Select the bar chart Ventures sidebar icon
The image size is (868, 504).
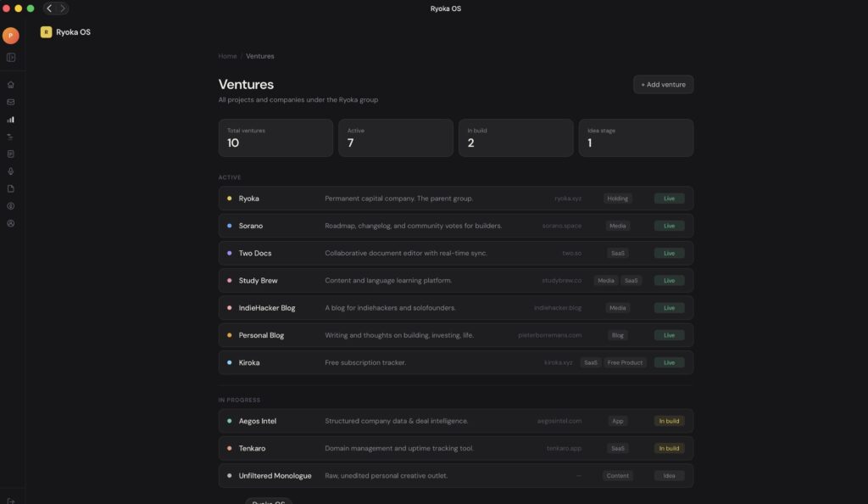coord(10,120)
